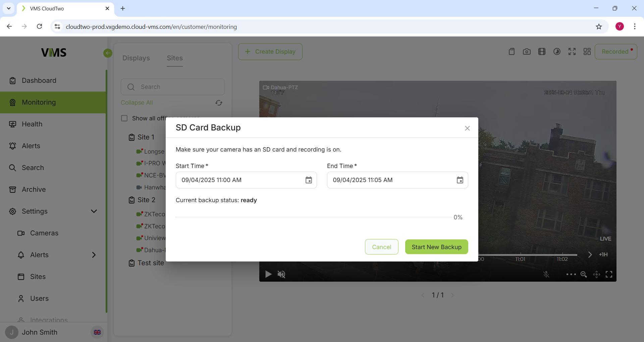Open the Start Time calendar picker
This screenshot has height=342, width=644.
tap(309, 180)
